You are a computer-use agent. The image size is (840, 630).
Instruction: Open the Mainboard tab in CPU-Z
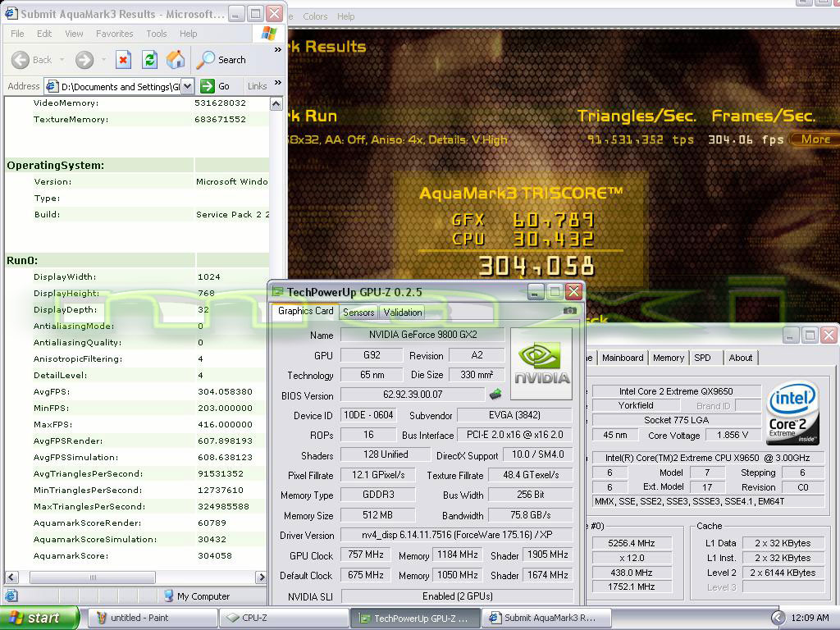[x=623, y=358]
